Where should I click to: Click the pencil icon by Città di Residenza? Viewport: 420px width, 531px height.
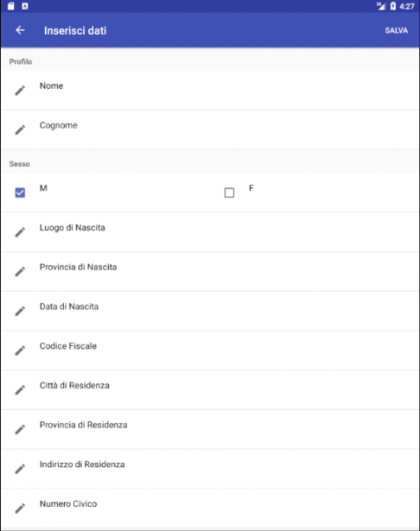point(20,390)
